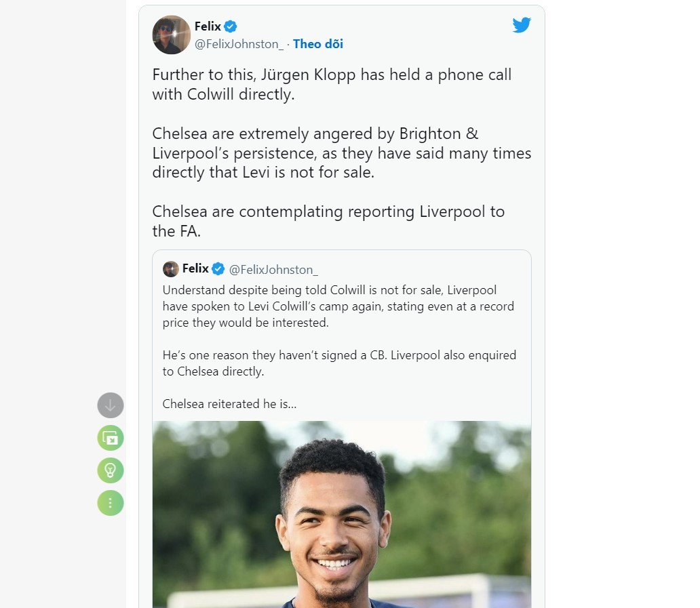Viewport: 700px width, 608px height.
Task: Open the @FelixJohnston_ handle in tweet header
Action: (239, 44)
